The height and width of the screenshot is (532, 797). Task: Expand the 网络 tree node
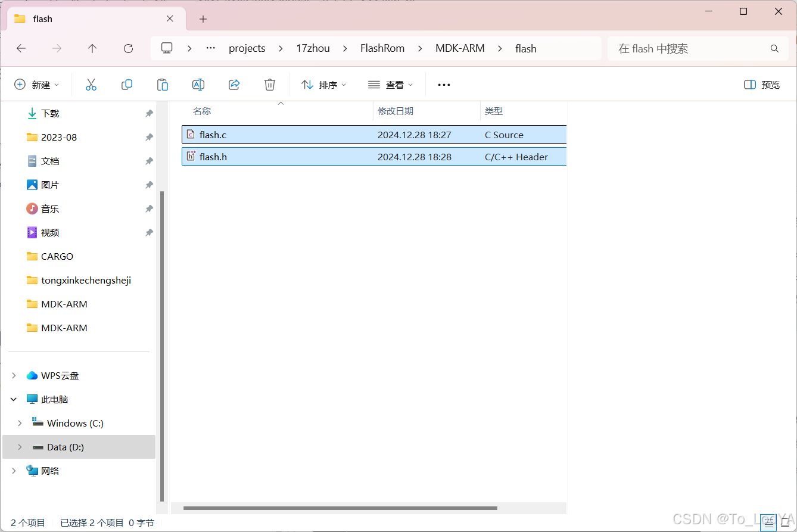pos(14,471)
